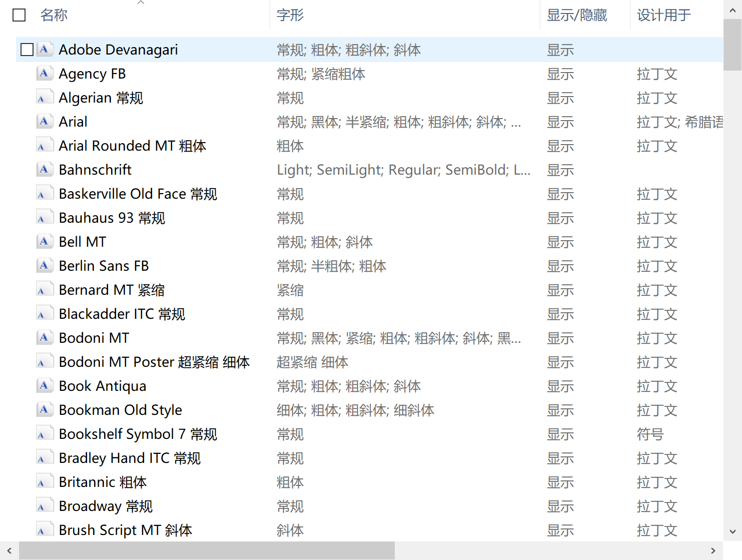Click the Bell MT font icon

point(45,242)
